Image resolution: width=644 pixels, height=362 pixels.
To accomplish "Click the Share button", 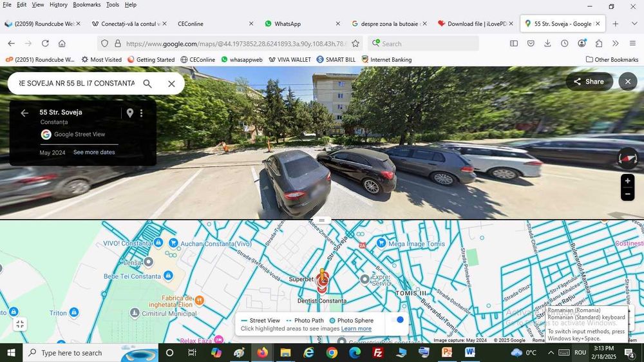I will [589, 81].
